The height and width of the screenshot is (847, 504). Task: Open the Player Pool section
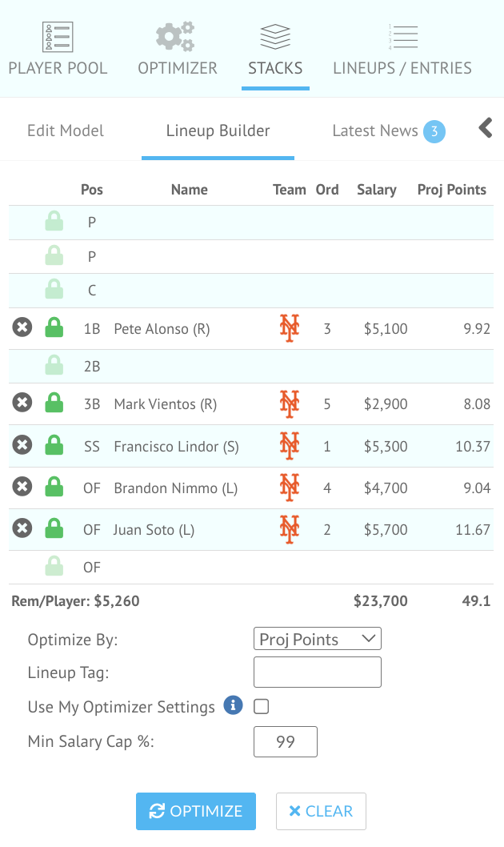click(x=58, y=50)
